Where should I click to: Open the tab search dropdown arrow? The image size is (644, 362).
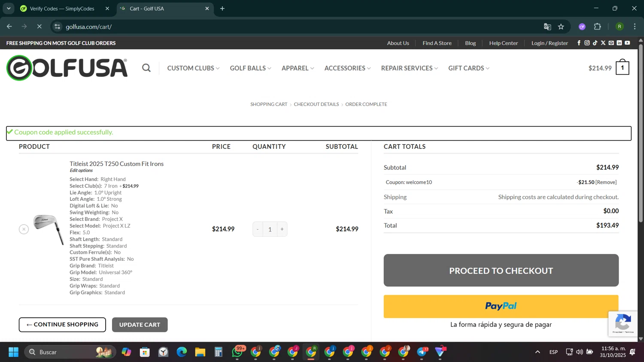[x=9, y=9]
